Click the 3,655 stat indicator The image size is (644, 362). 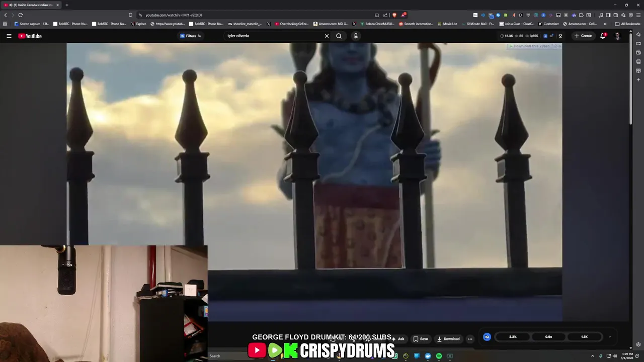coord(532,36)
